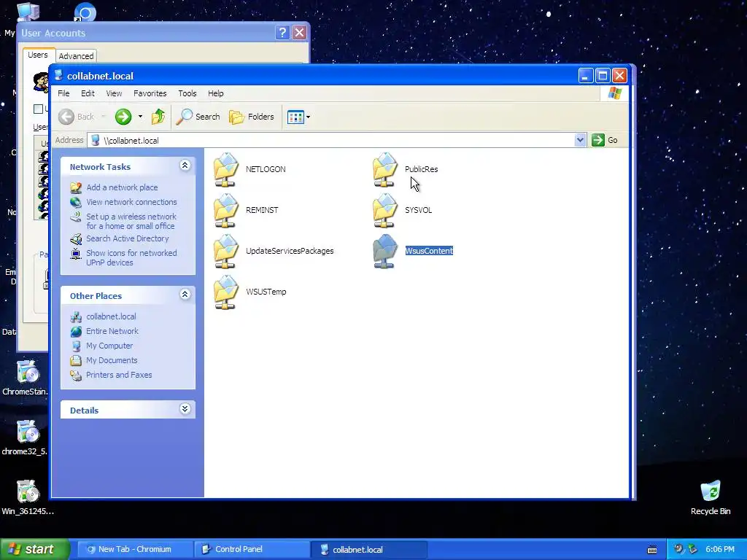Expand the Address bar dropdown
This screenshot has height=560, width=747.
click(580, 140)
